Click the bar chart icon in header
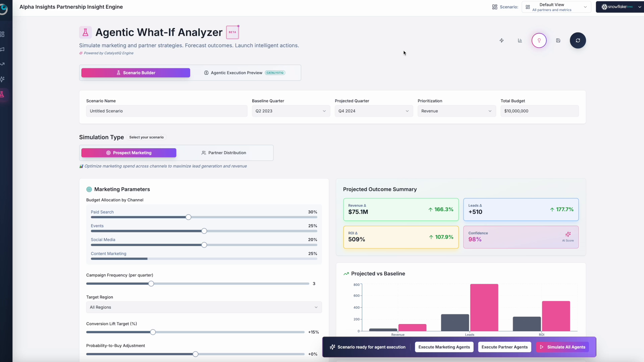644x362 pixels. (520, 41)
